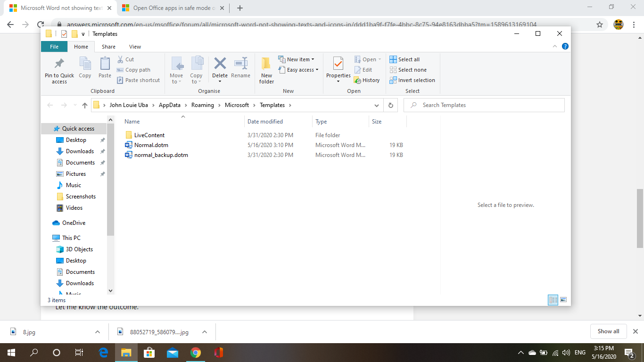Click Select all in ribbon
This screenshot has width=644, height=362.
pyautogui.click(x=405, y=59)
